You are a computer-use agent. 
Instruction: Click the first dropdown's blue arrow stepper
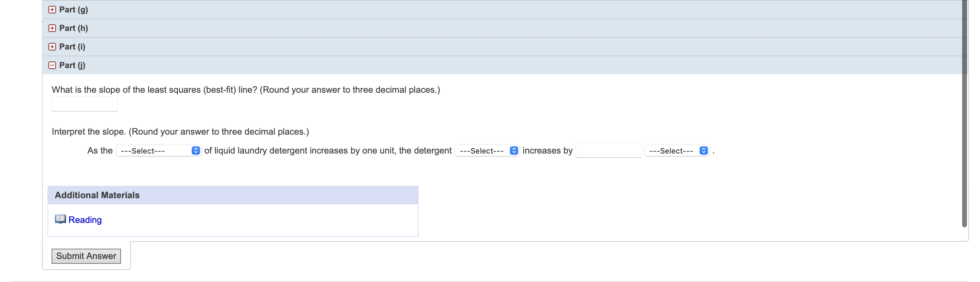[x=196, y=151]
